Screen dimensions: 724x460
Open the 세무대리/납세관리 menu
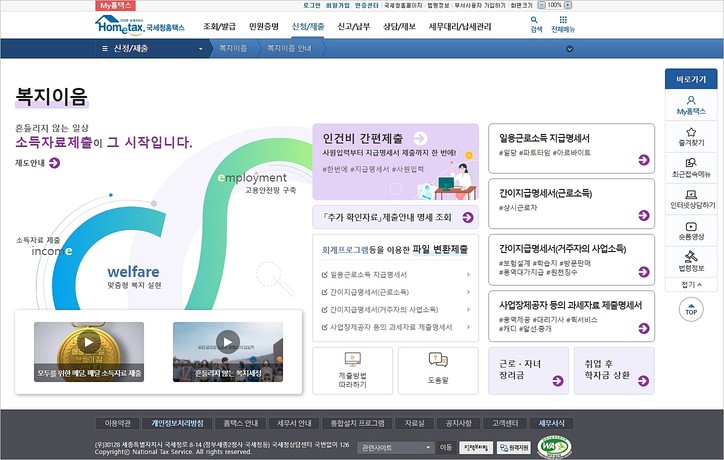point(460,26)
